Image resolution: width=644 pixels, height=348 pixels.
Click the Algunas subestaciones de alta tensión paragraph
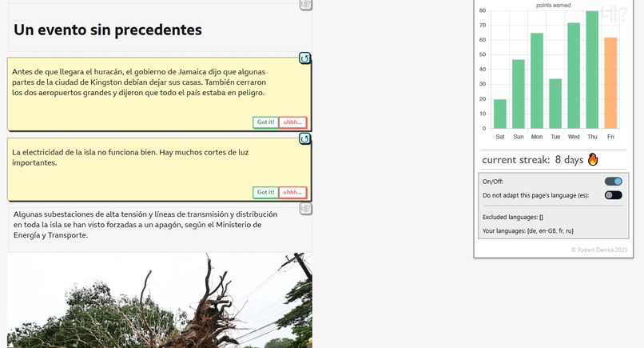145,225
